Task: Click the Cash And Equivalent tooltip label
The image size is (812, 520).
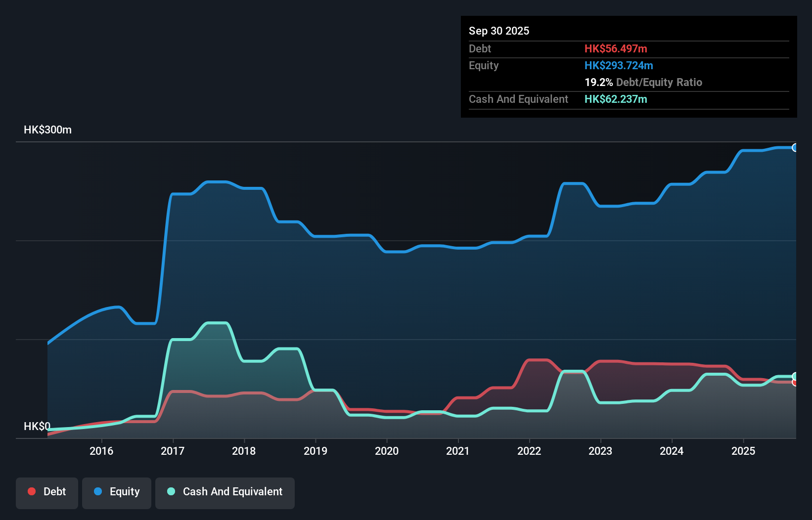Action: pyautogui.click(x=518, y=99)
